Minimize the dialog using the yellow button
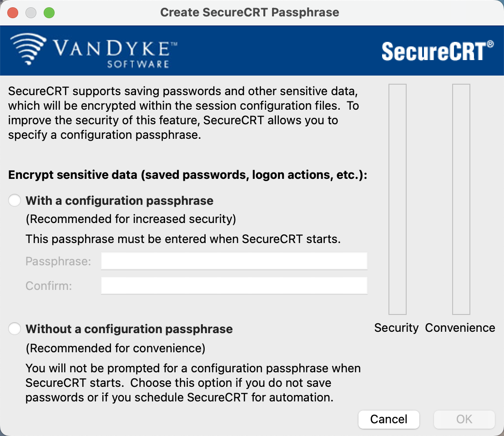 click(x=31, y=12)
